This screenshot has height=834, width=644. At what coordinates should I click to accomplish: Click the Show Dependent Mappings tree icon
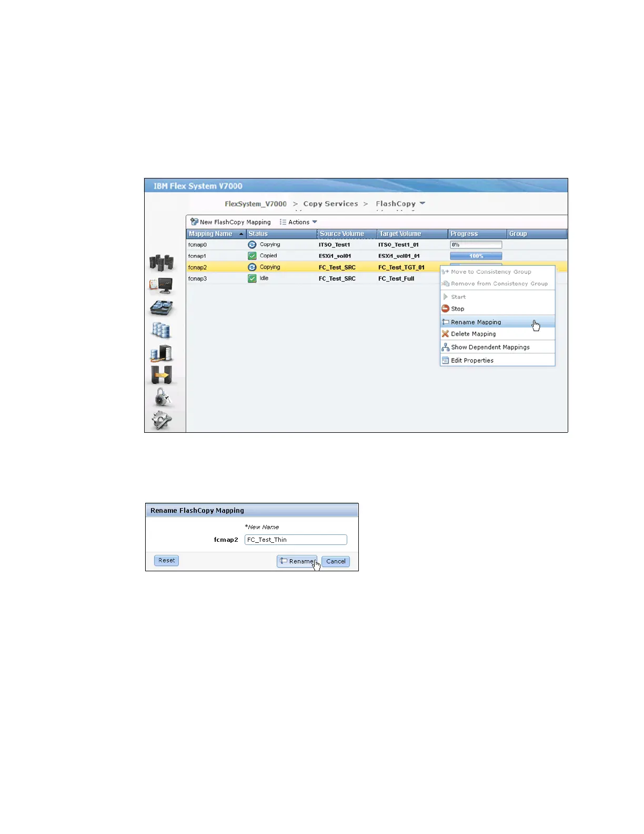pyautogui.click(x=446, y=347)
